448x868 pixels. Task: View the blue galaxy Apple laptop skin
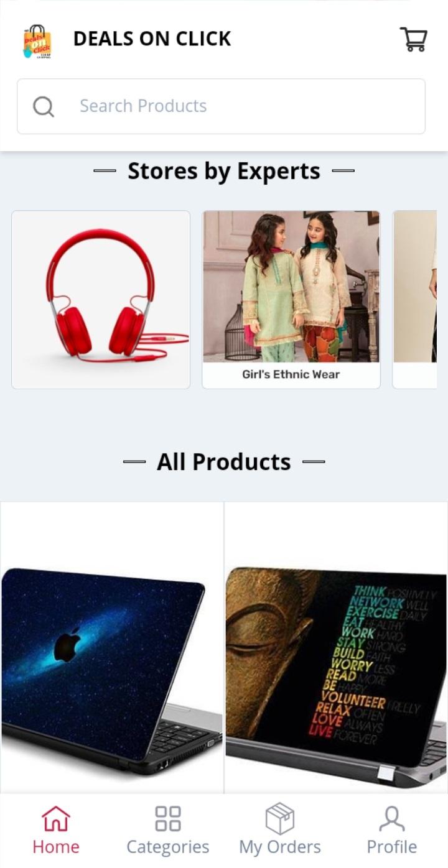point(112,647)
